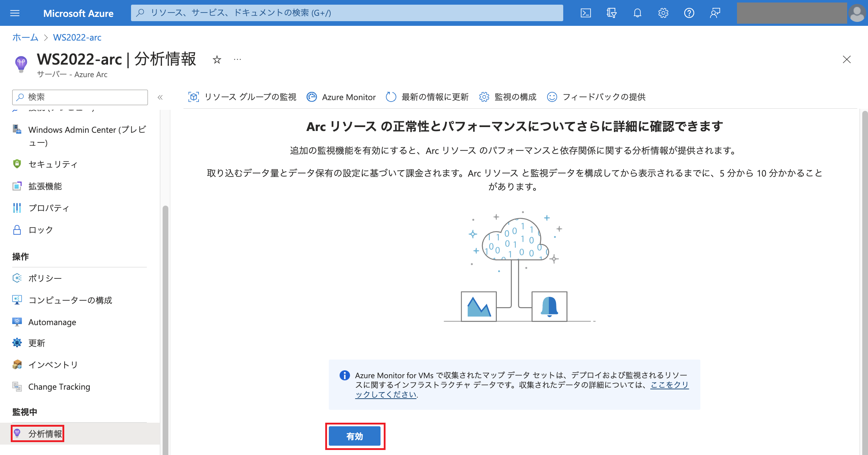
Task: Click the account avatar picture
Action: pos(857,14)
